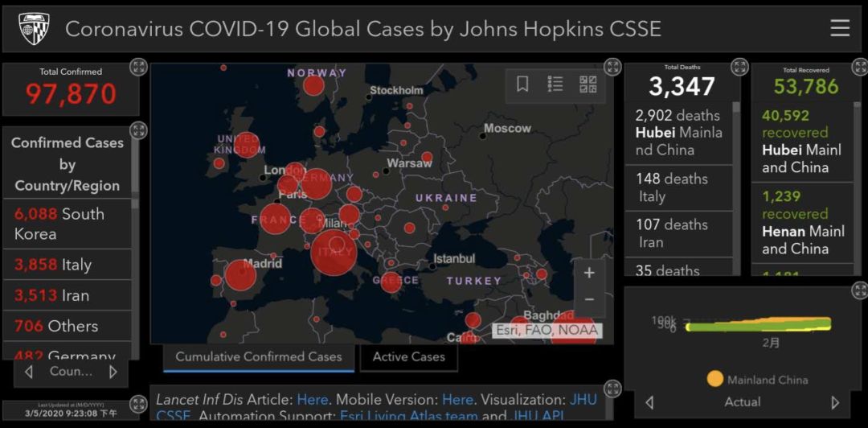The height and width of the screenshot is (428, 868).
Task: Select the 148 deaths Italy entry
Action: 678,188
